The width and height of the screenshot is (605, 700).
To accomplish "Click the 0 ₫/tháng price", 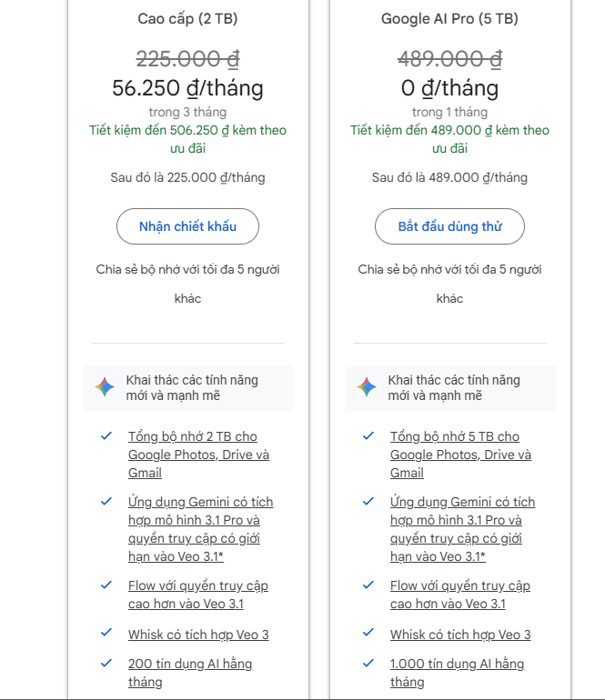I will tap(449, 88).
